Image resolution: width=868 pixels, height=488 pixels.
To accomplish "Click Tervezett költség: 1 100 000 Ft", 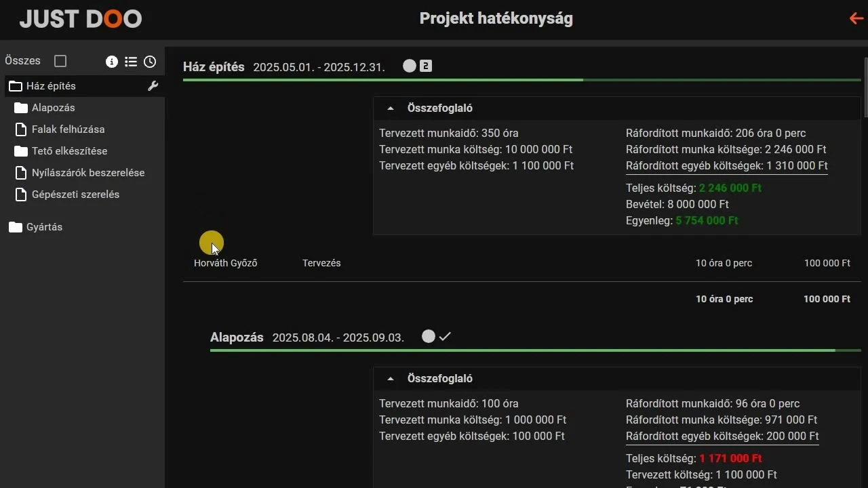I will click(x=701, y=474).
